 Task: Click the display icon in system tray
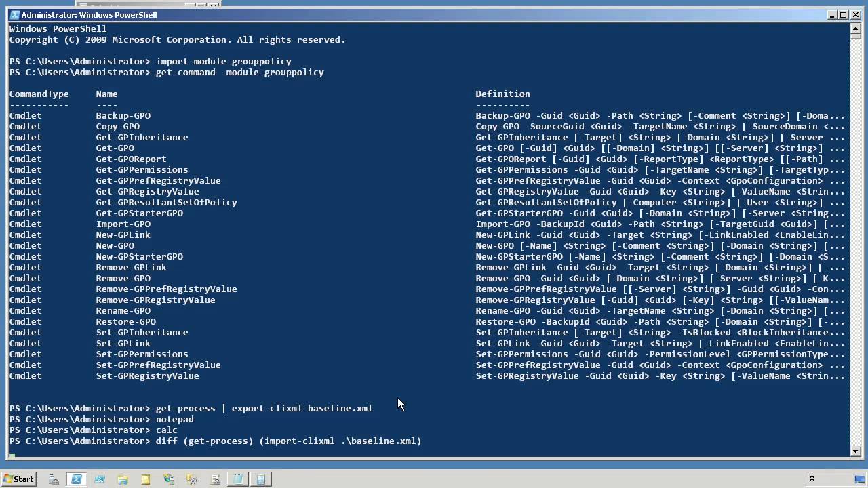pyautogui.click(x=861, y=479)
